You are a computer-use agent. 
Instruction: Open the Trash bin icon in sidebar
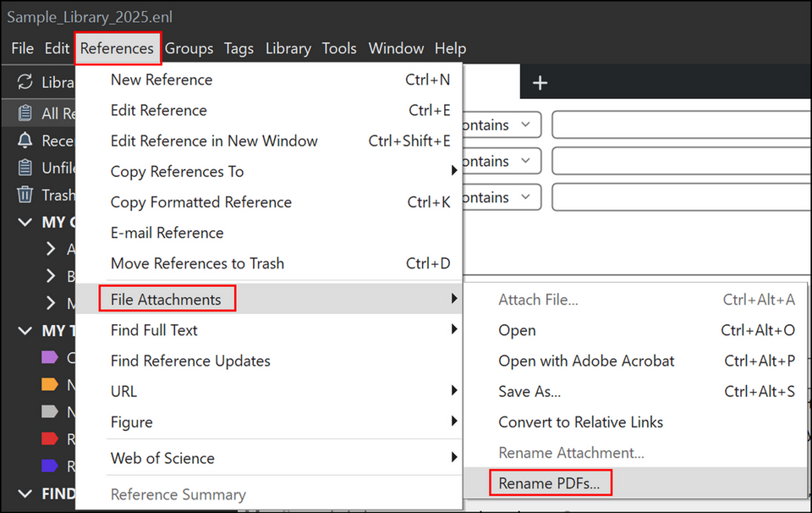pyautogui.click(x=25, y=195)
